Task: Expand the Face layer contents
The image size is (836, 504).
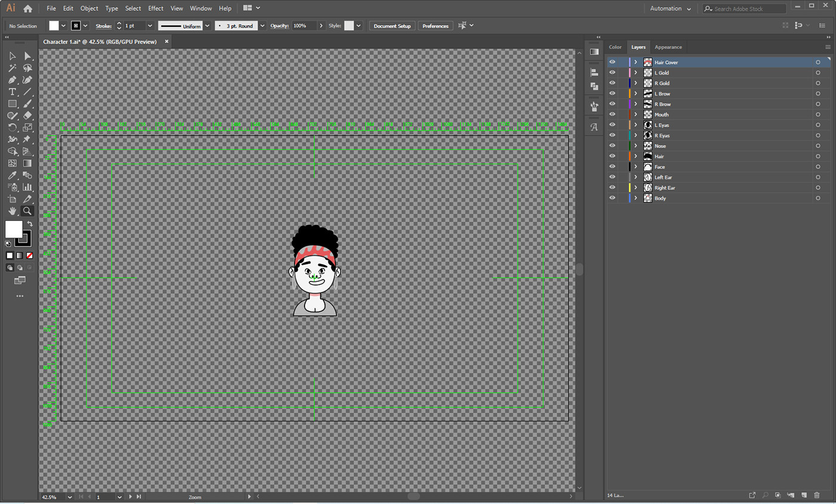Action: (635, 167)
